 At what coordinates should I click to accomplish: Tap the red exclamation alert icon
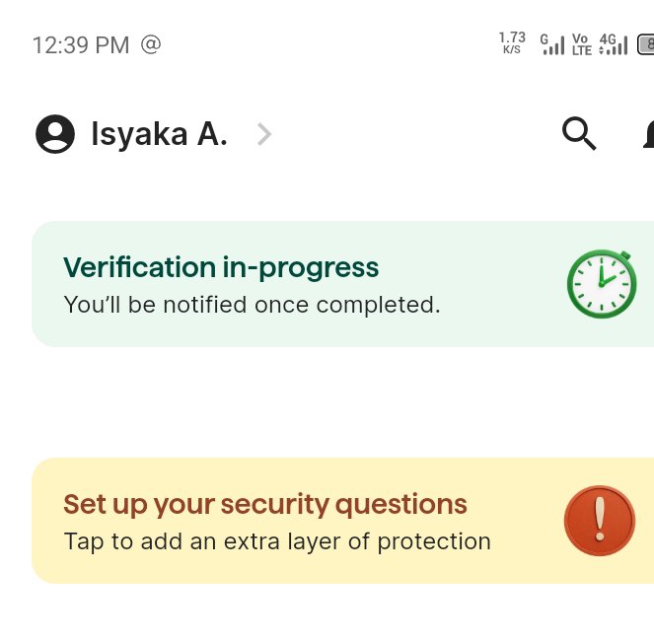[x=600, y=521]
